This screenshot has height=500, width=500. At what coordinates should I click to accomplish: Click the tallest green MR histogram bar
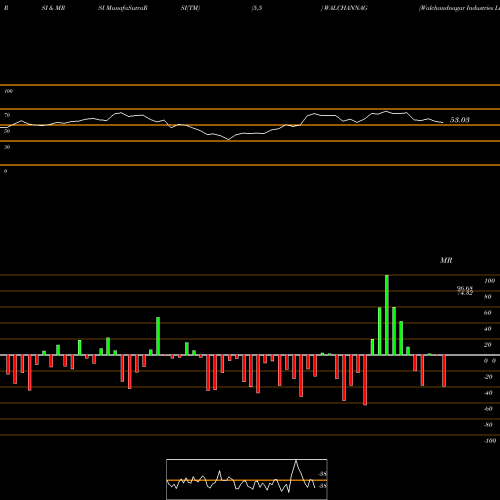(387, 315)
